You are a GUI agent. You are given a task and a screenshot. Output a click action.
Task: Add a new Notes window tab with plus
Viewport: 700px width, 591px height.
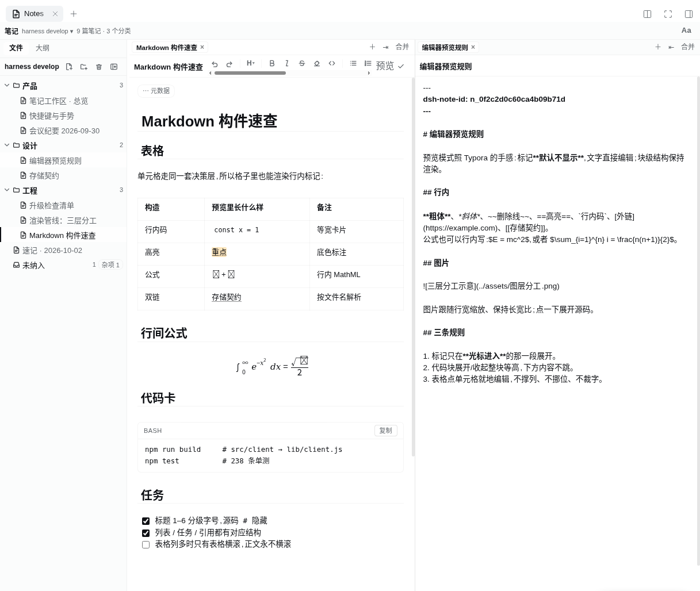(x=74, y=14)
